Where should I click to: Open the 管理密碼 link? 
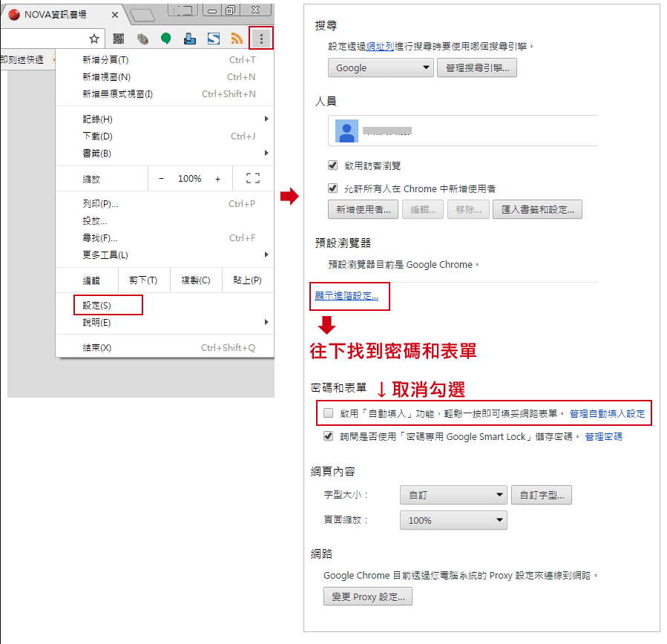click(x=604, y=436)
